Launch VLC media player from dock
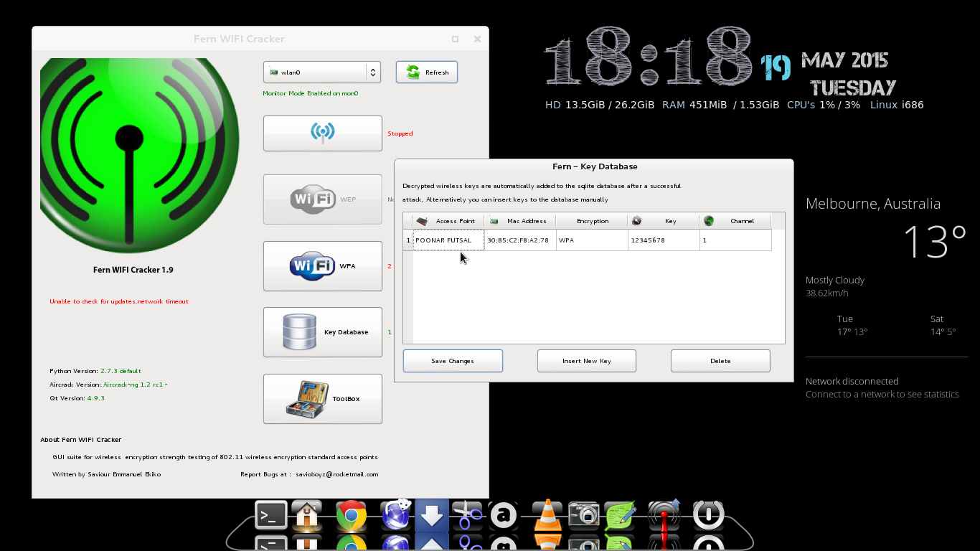 [547, 515]
